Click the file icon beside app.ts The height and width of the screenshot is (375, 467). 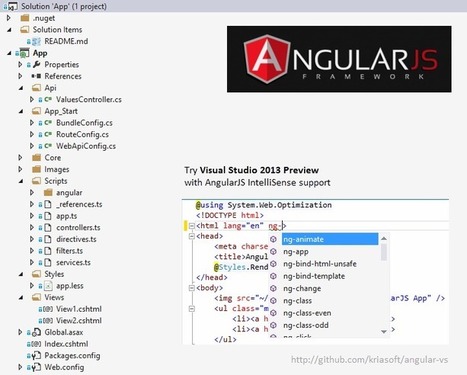pyautogui.click(x=48, y=216)
